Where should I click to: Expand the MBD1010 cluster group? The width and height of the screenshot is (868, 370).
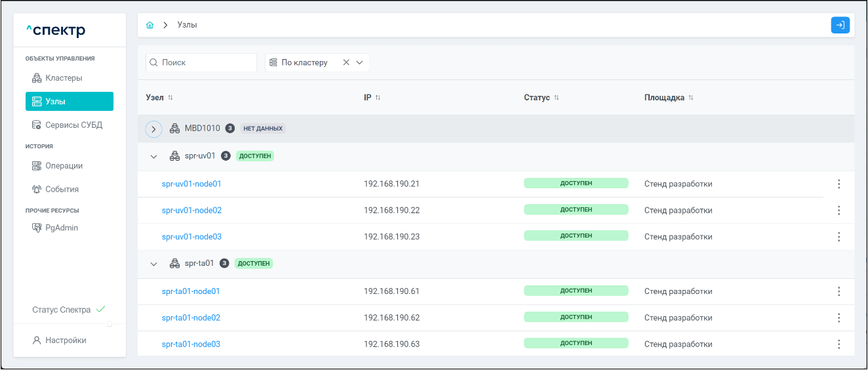click(153, 129)
